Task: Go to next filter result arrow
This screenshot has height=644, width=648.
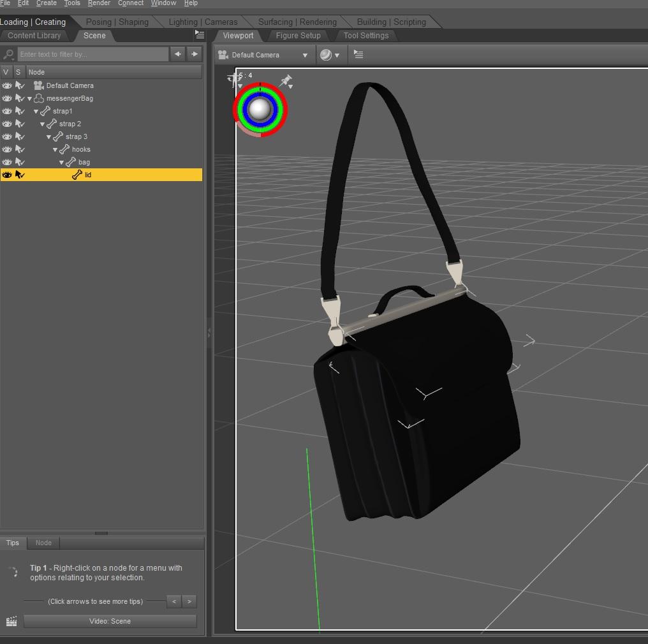Action: pos(195,54)
